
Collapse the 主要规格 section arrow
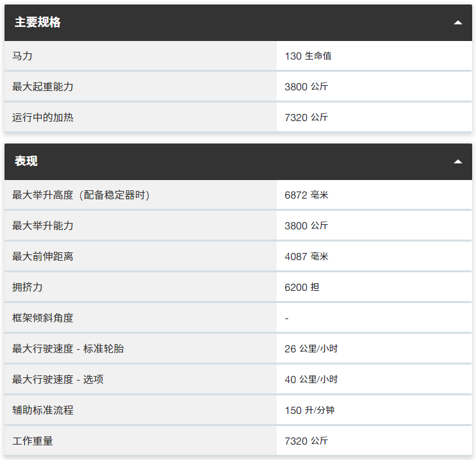457,22
